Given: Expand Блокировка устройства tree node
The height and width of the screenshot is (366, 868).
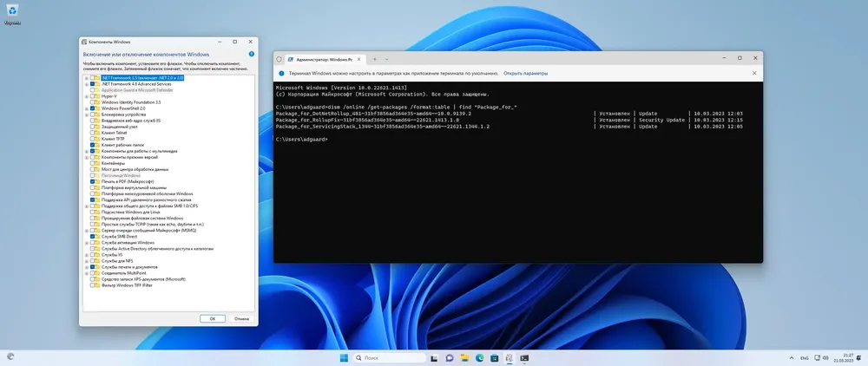Looking at the screenshot, I should pos(86,114).
